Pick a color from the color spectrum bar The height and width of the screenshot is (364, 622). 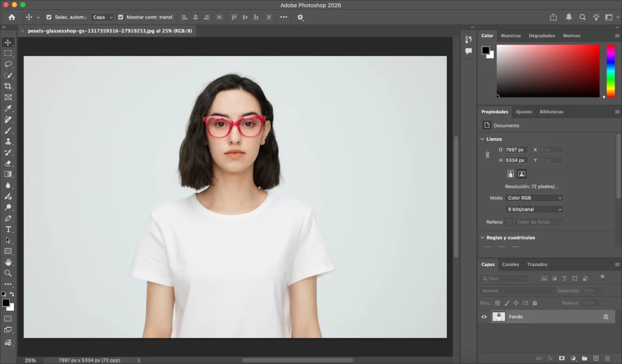coord(610,70)
